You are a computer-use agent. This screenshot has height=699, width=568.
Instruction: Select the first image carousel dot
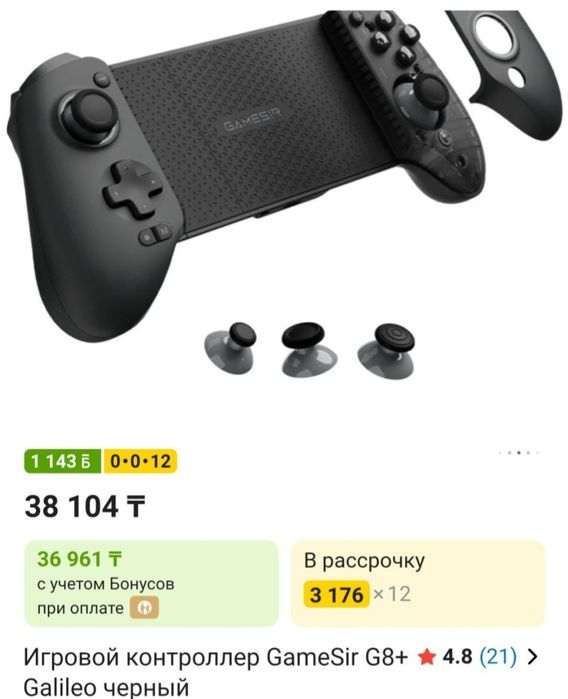click(500, 453)
